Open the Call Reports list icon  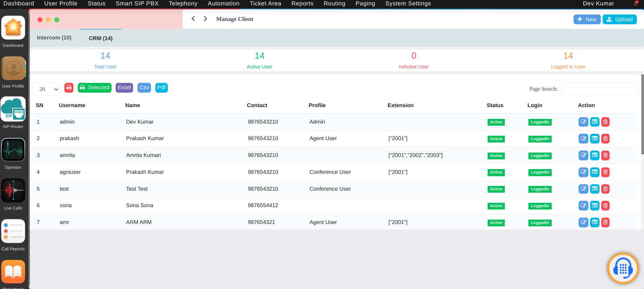pos(13,231)
